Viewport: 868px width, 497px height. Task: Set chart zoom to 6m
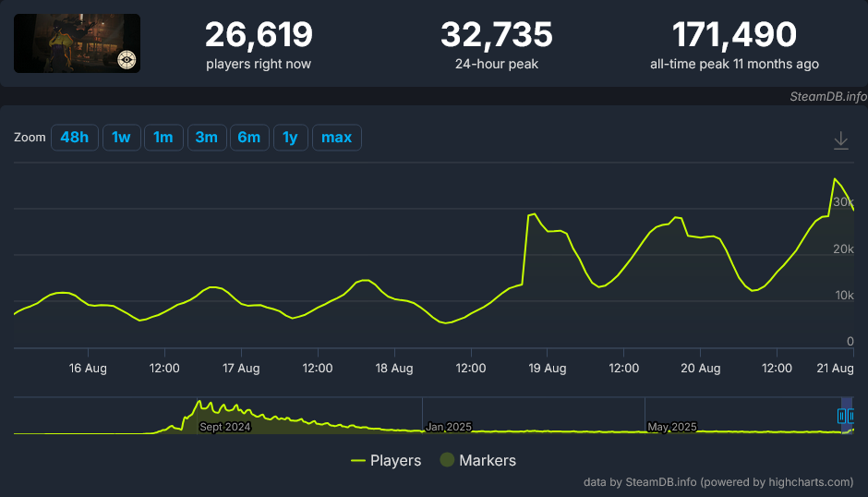point(249,138)
